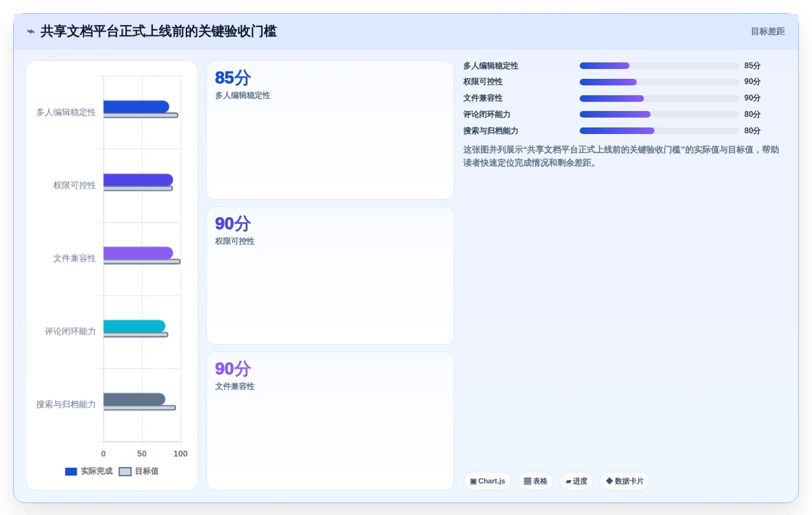Click 搜索与归档能力 label in progress list
The height and width of the screenshot is (515, 812).
tap(491, 131)
